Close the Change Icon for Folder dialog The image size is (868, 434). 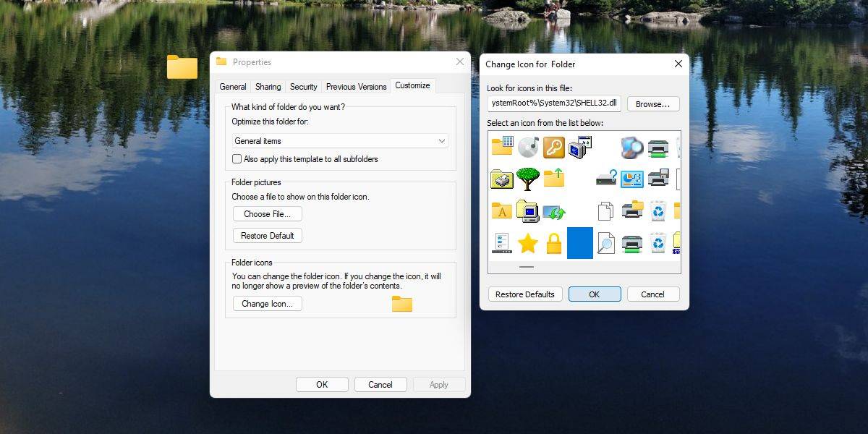678,64
